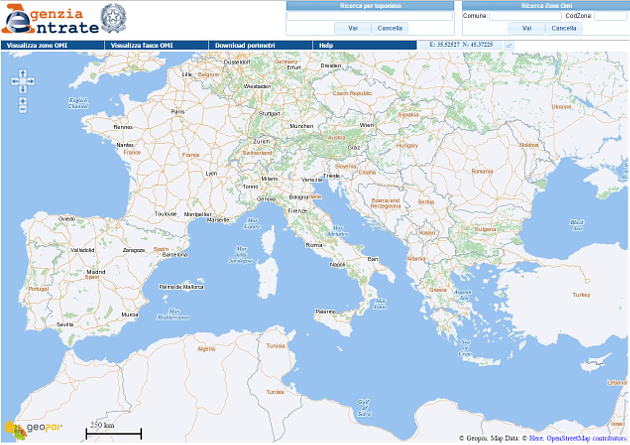Image resolution: width=630 pixels, height=445 pixels.
Task: Focus the CodZona input field
Action: [x=610, y=16]
